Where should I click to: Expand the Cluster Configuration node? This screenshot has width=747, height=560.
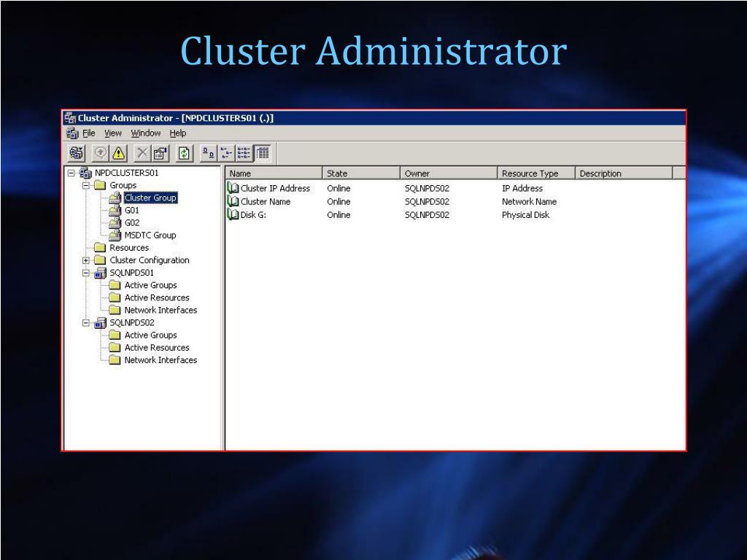tap(86, 260)
